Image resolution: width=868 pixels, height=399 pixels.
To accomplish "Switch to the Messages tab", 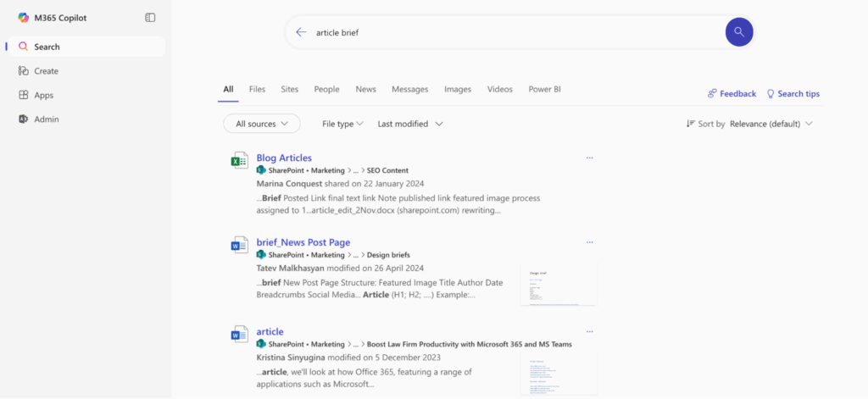I will (410, 89).
